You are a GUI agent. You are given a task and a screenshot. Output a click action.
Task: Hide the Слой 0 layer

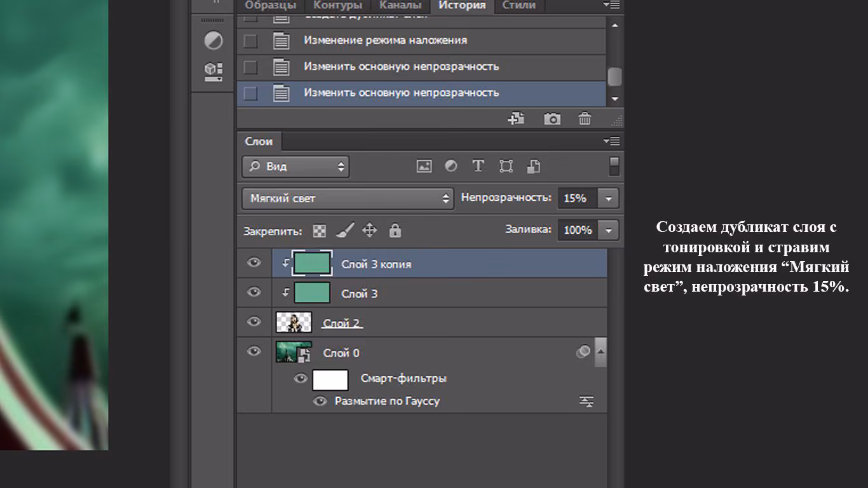point(254,351)
